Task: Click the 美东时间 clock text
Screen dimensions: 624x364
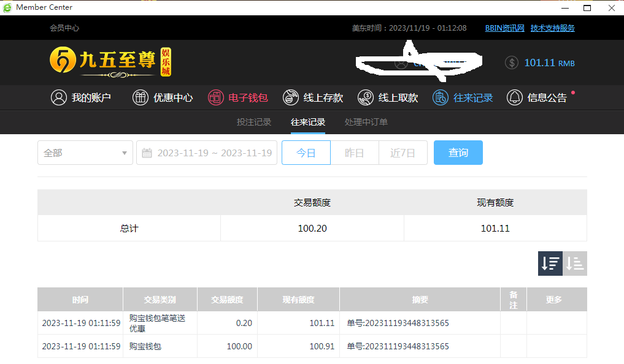Action: click(409, 28)
